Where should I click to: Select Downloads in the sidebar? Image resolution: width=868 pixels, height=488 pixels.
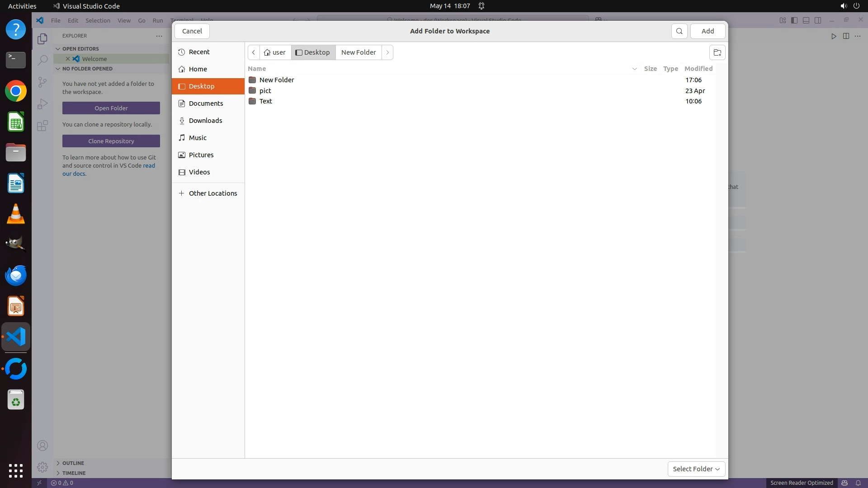(x=205, y=121)
